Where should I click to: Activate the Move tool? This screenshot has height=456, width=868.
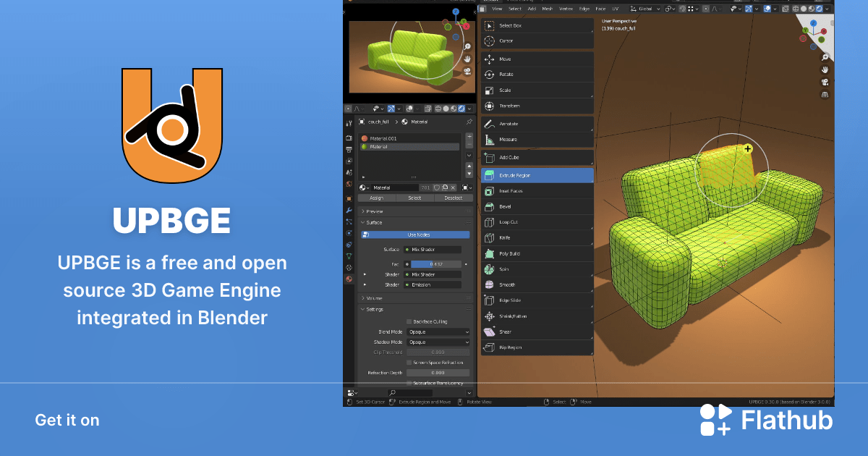coord(537,59)
